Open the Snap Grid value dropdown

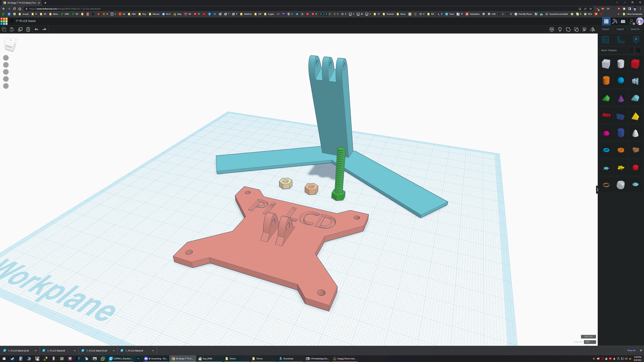point(590,342)
